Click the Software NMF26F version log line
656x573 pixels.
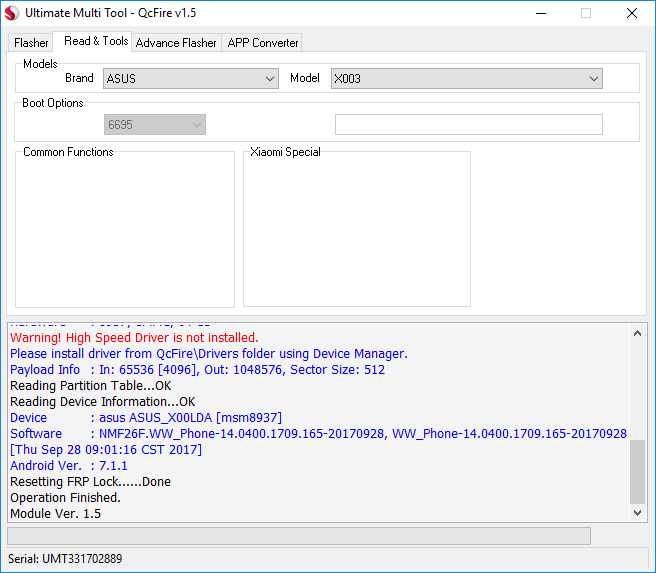pyautogui.click(x=318, y=434)
